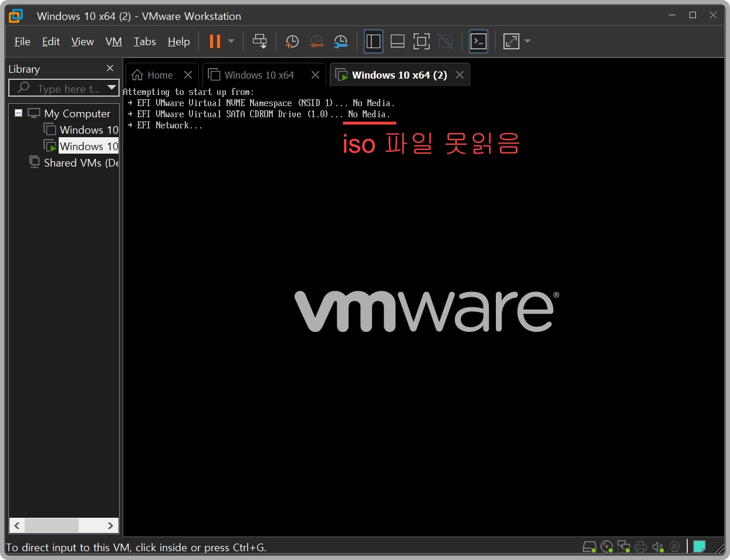Click the library scrollbar right arrow
The width and height of the screenshot is (730, 560).
point(110,525)
